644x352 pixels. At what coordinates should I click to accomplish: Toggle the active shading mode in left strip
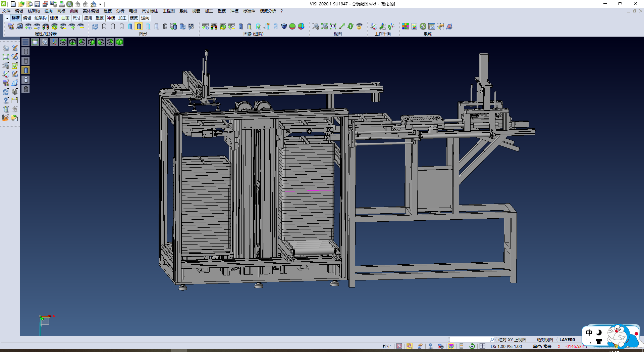[26, 70]
